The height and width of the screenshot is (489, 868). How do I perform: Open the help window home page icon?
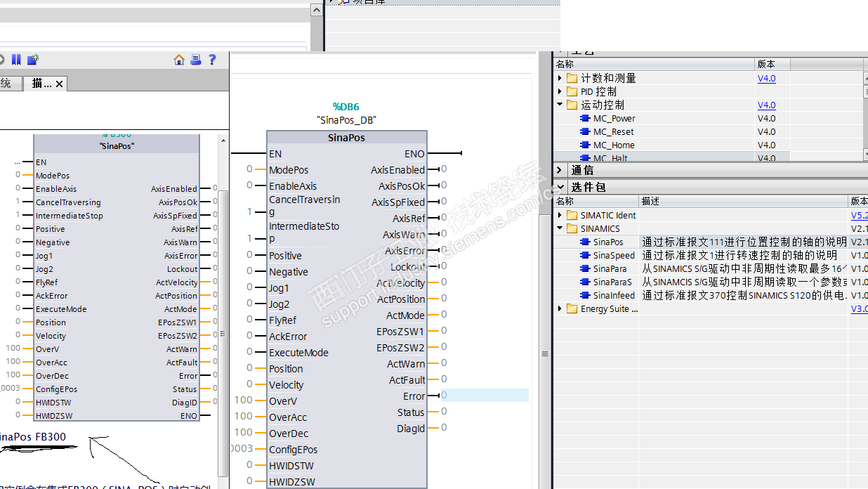pyautogui.click(x=179, y=60)
